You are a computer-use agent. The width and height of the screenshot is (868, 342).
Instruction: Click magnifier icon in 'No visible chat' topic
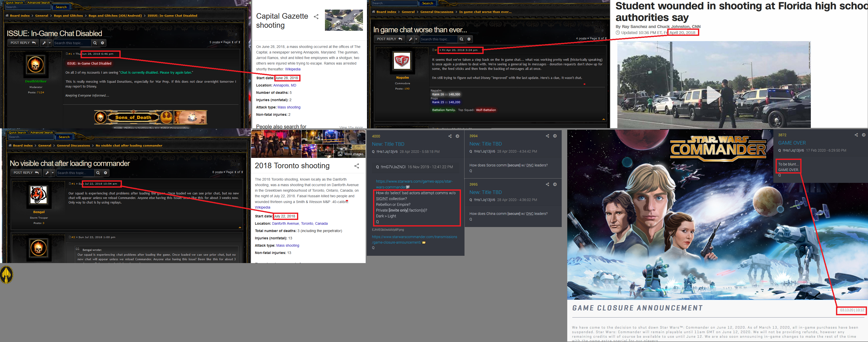tap(98, 173)
